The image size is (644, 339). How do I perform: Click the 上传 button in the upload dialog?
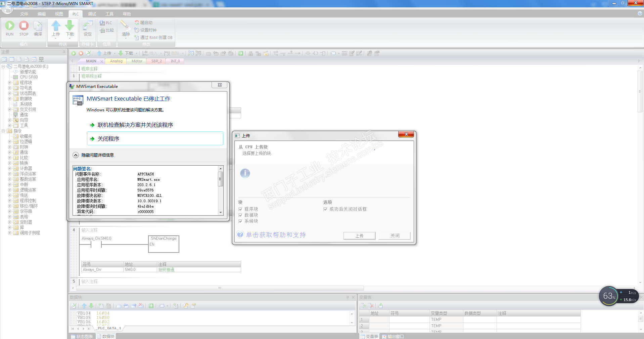click(359, 236)
